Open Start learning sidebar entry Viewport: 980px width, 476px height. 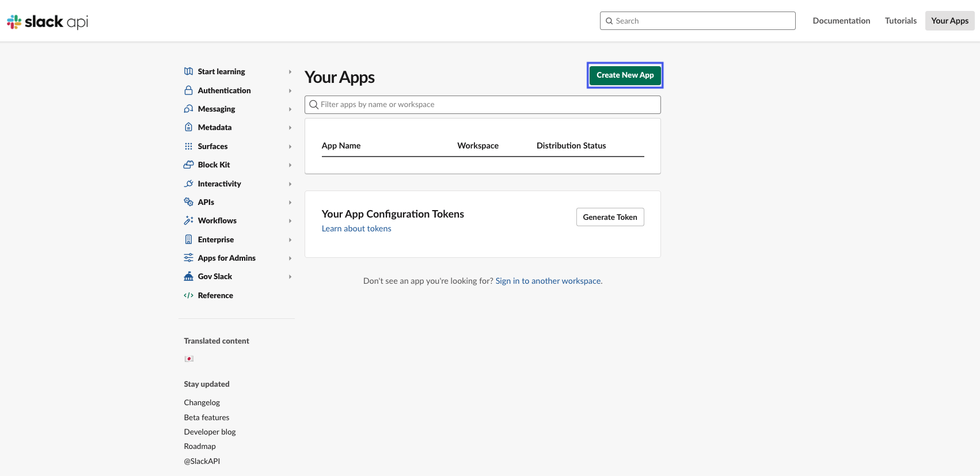(221, 71)
